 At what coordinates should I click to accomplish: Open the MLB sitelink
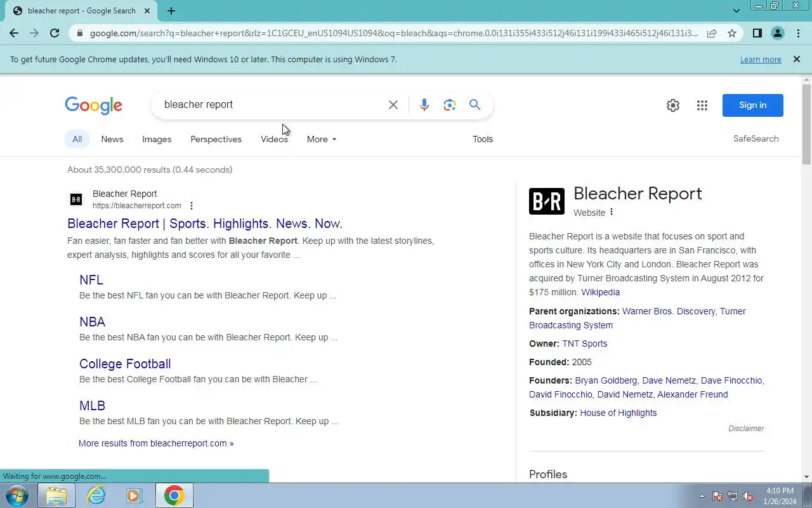pyautogui.click(x=92, y=406)
